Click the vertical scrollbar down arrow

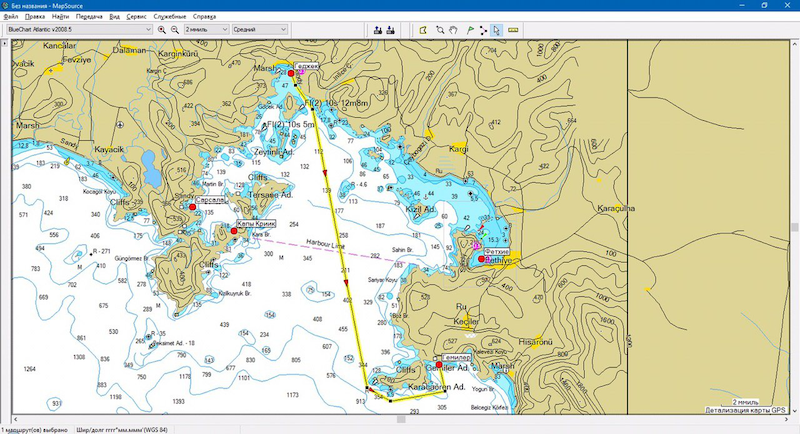click(x=794, y=411)
